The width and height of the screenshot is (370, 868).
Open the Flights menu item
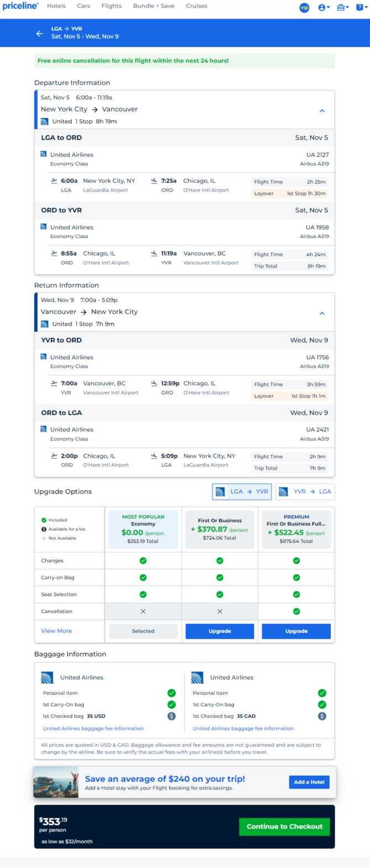[x=112, y=6]
